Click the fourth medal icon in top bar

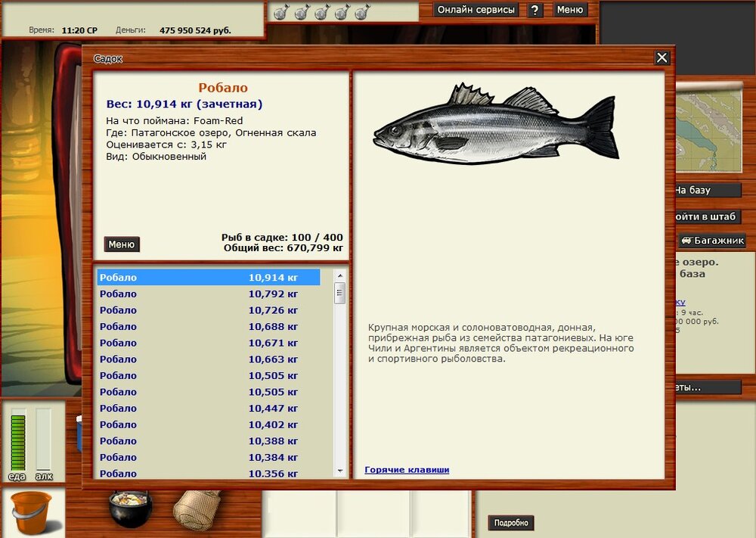tap(342, 12)
